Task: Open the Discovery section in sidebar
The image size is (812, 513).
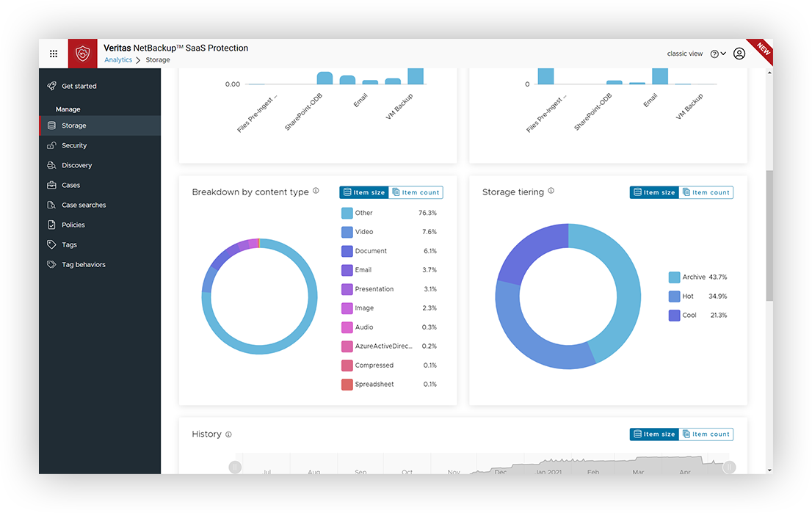Action: coord(76,165)
